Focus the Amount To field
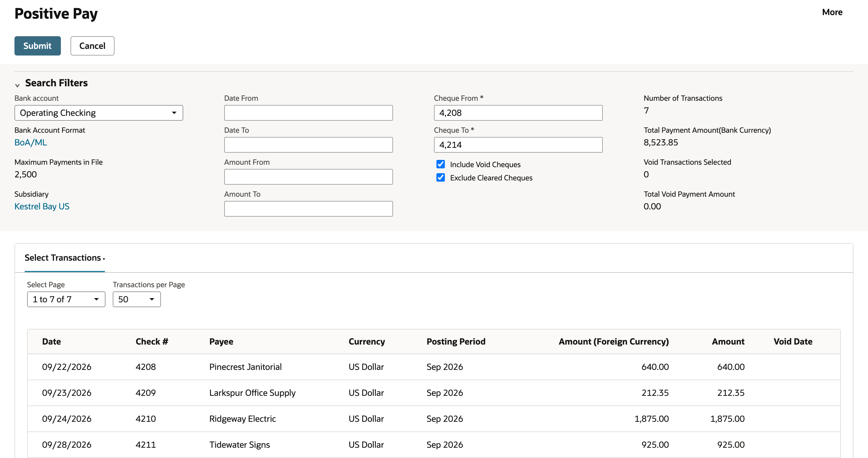 [x=308, y=209]
